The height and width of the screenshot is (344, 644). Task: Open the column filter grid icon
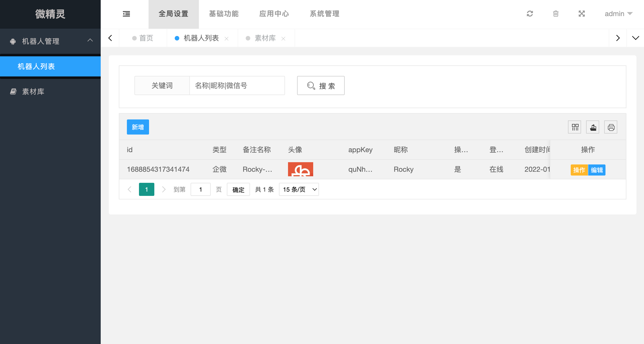point(575,127)
